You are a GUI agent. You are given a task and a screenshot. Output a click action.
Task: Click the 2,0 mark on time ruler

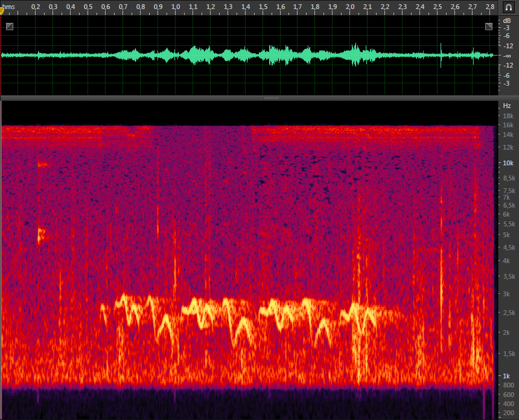[350, 7]
